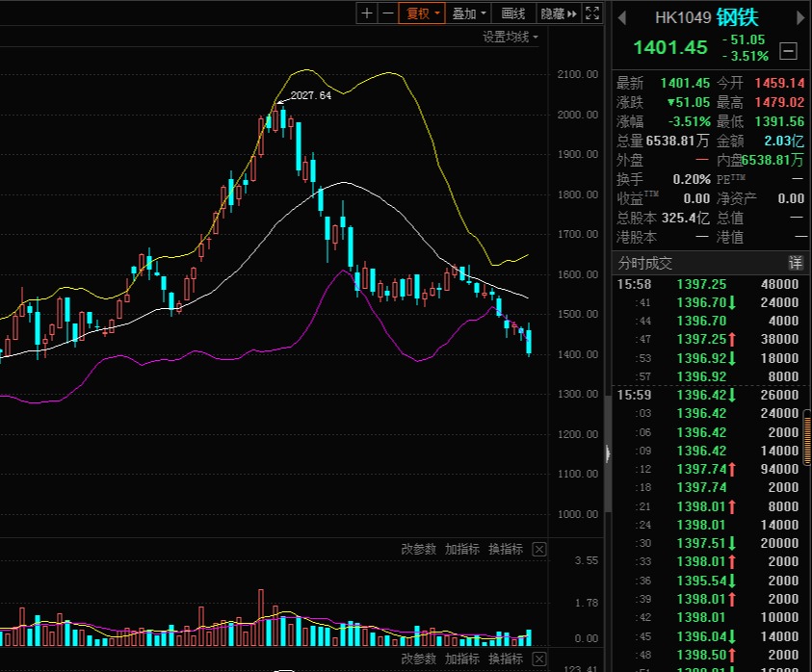Toggle fullscreen chart view

(592, 13)
